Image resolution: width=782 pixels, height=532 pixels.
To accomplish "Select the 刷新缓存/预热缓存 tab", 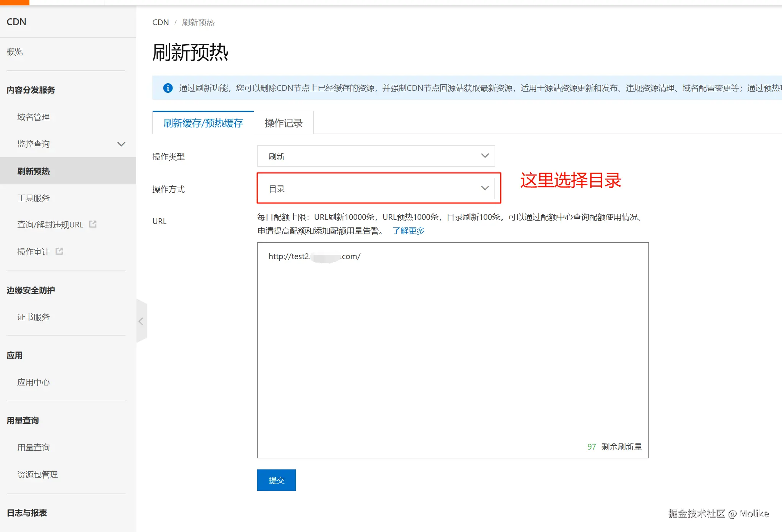I will [203, 123].
